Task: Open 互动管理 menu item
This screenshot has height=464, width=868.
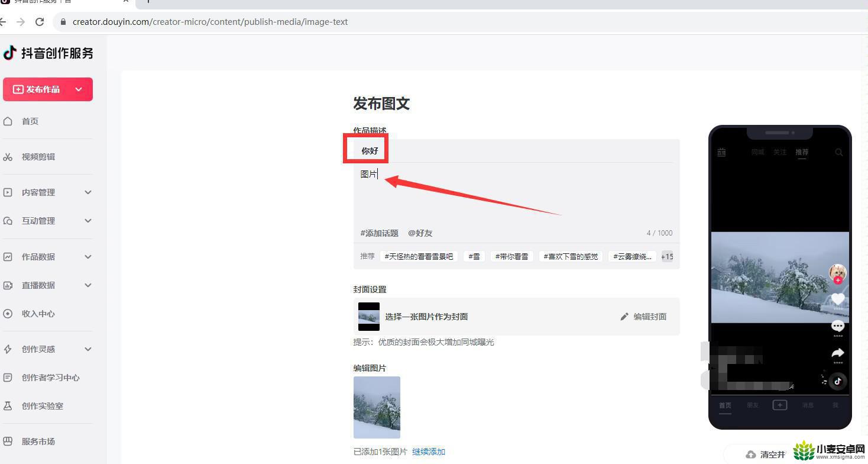Action: pos(38,221)
